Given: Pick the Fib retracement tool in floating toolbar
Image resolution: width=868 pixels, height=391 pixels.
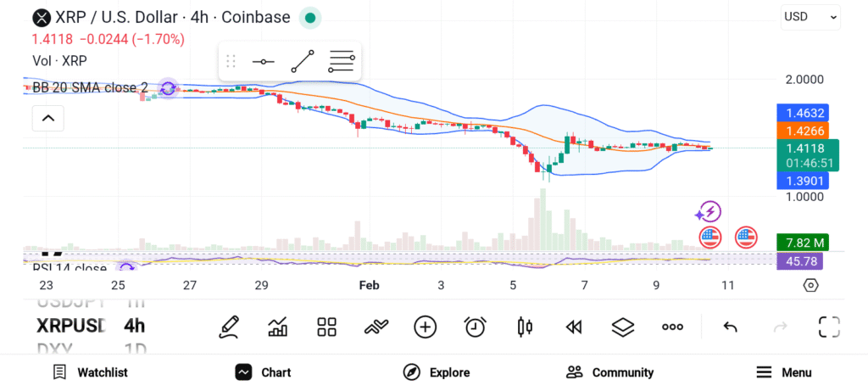Looking at the screenshot, I should (x=341, y=62).
